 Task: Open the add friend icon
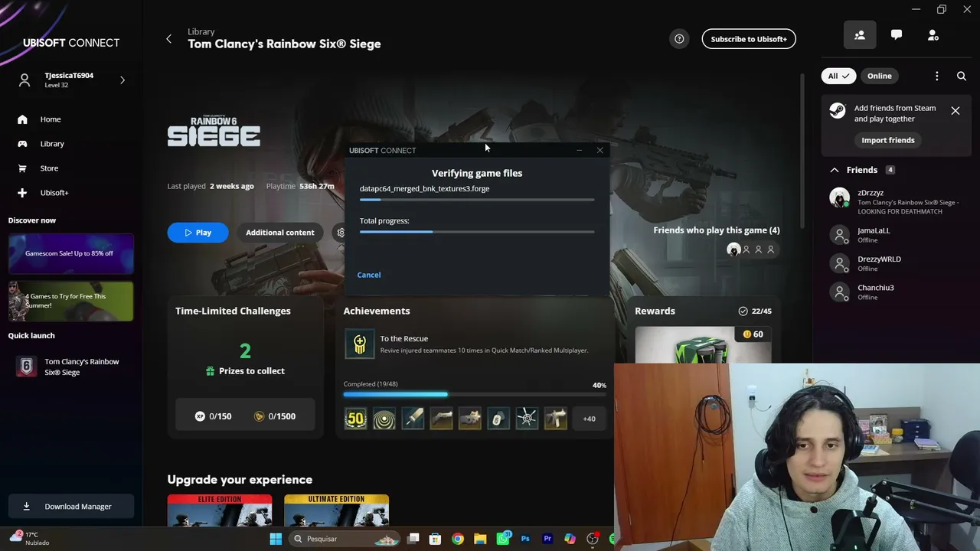(933, 35)
